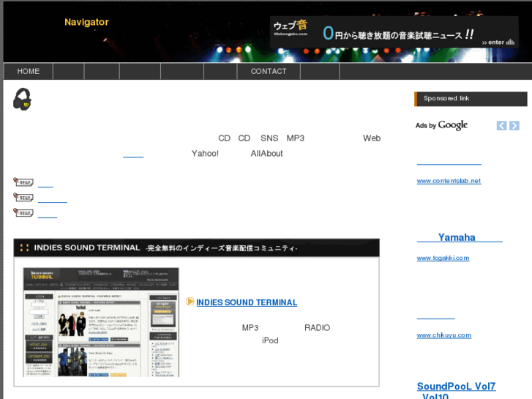The height and width of the screenshot is (399, 532).
Task: Go to previous Google ad
Action: [501, 126]
